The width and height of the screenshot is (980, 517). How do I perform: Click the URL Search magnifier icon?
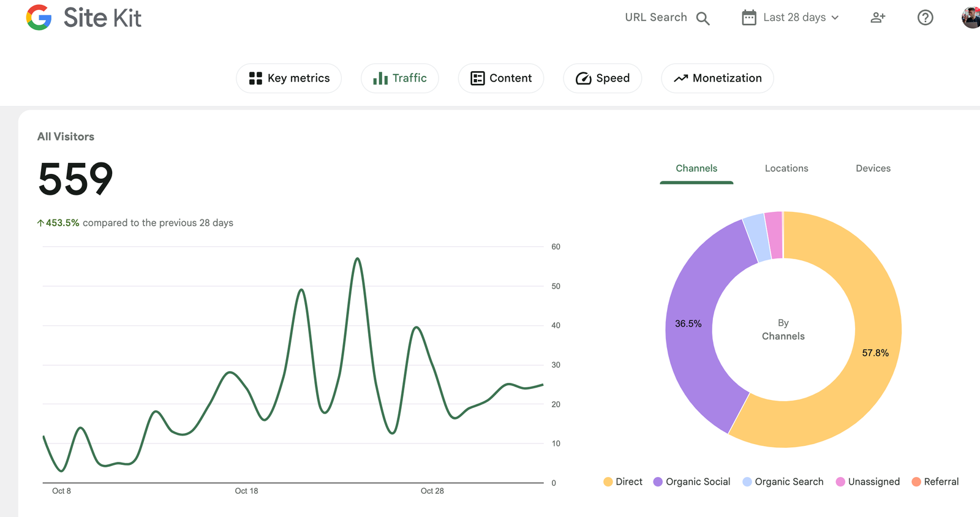point(703,18)
